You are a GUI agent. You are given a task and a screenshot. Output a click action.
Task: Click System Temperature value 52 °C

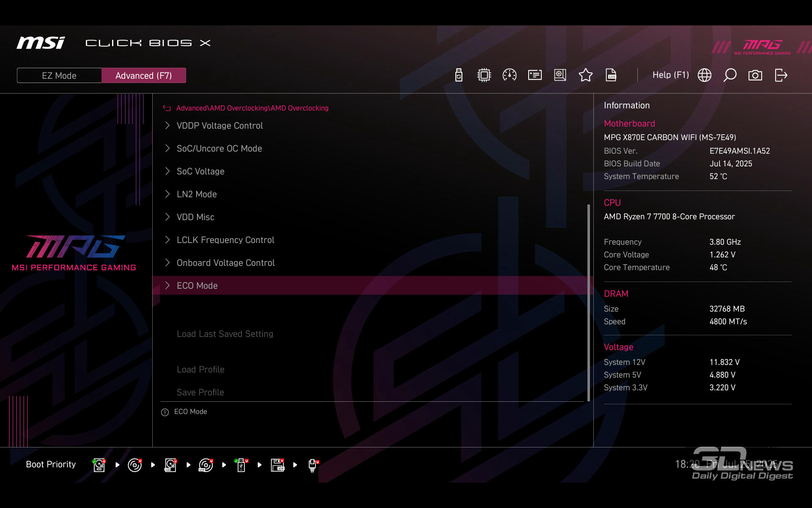(718, 177)
